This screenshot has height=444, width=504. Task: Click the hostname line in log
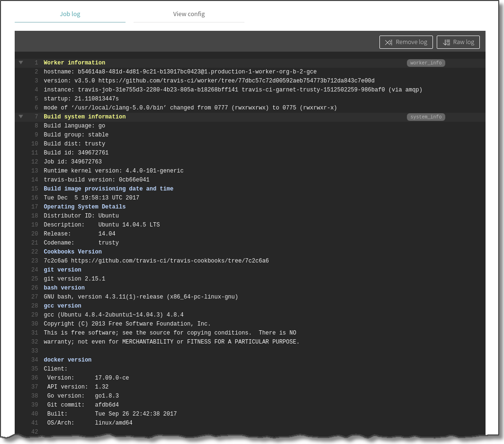(180, 72)
